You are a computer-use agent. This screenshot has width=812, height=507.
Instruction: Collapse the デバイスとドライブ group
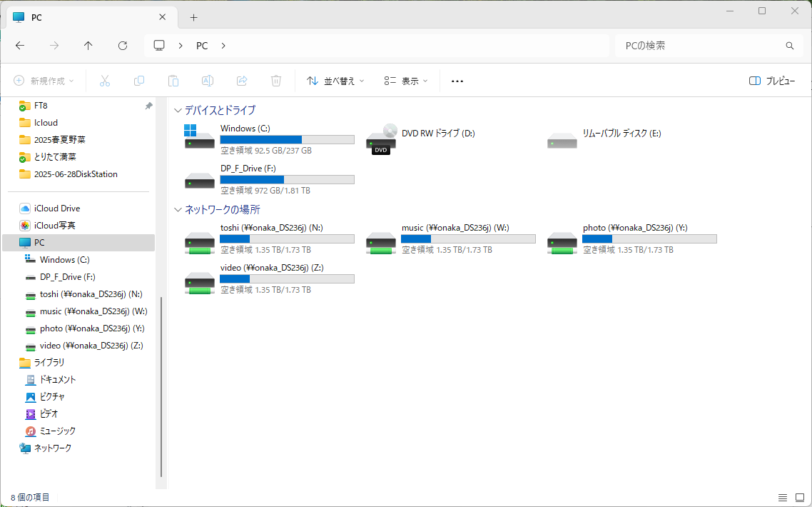click(x=178, y=111)
